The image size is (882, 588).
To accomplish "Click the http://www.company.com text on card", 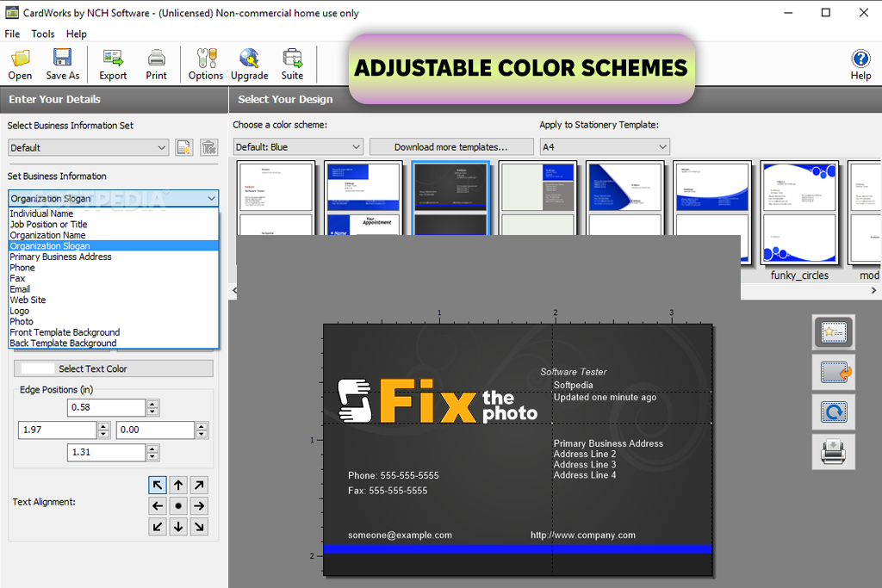I will pyautogui.click(x=583, y=535).
